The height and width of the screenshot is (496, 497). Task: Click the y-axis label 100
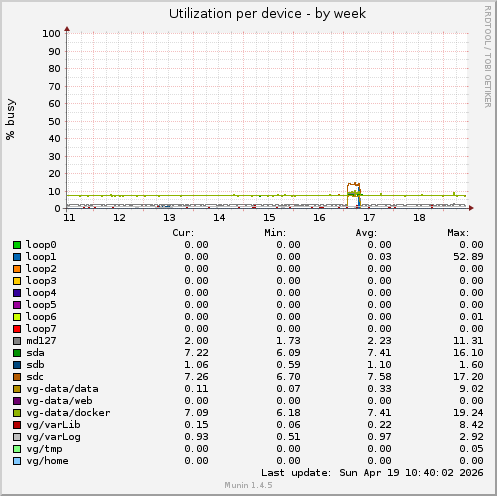[x=51, y=34]
